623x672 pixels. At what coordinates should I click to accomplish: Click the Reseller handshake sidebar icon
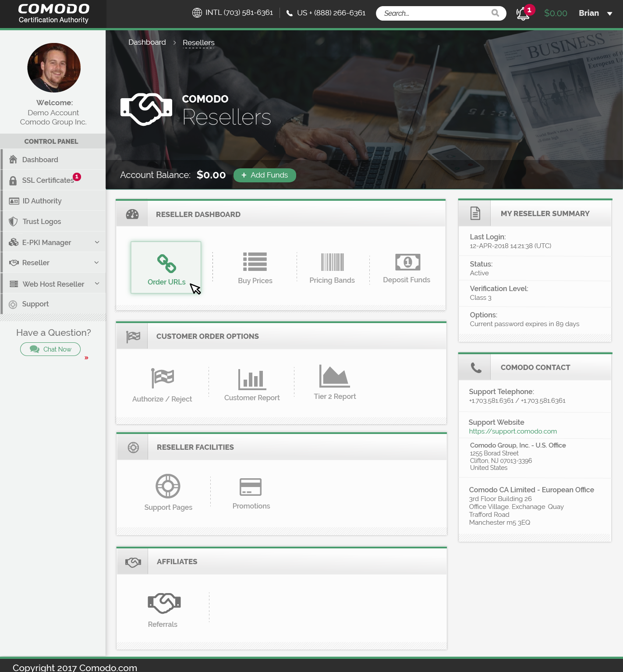coord(14,263)
